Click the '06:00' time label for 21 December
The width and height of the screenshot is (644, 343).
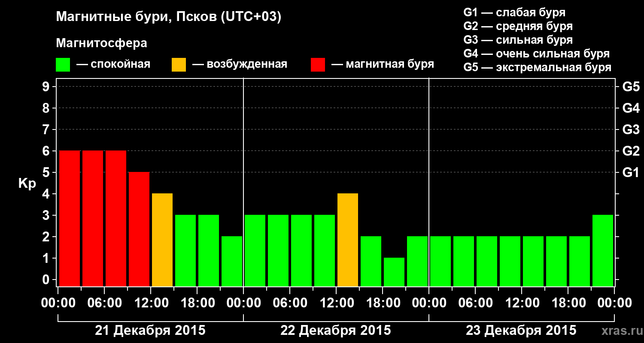[104, 303]
